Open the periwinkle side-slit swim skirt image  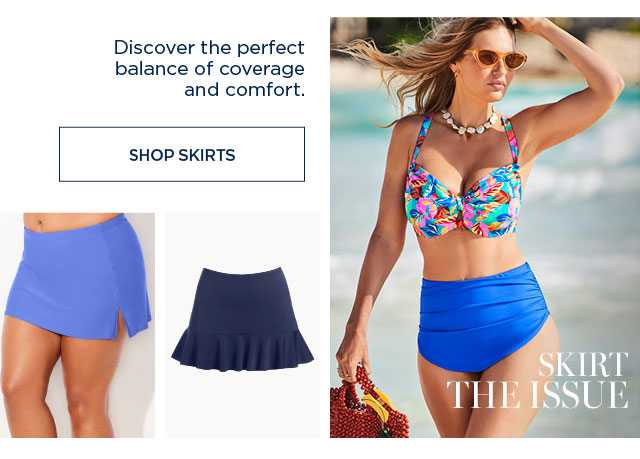coord(77,325)
